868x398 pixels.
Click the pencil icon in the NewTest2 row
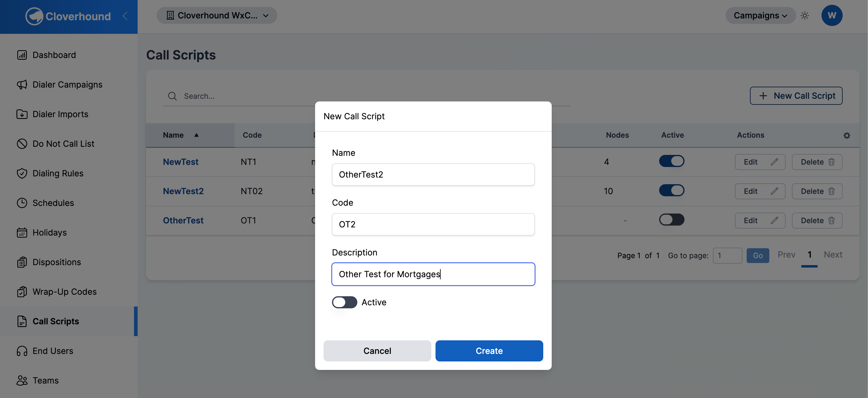pyautogui.click(x=774, y=191)
